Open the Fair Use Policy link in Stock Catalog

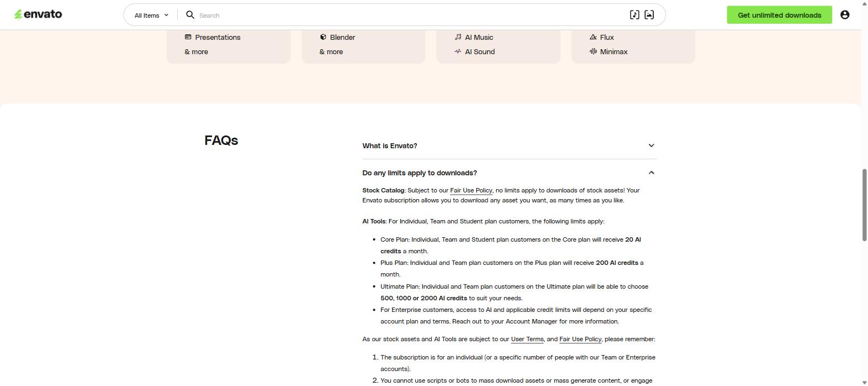(471, 190)
